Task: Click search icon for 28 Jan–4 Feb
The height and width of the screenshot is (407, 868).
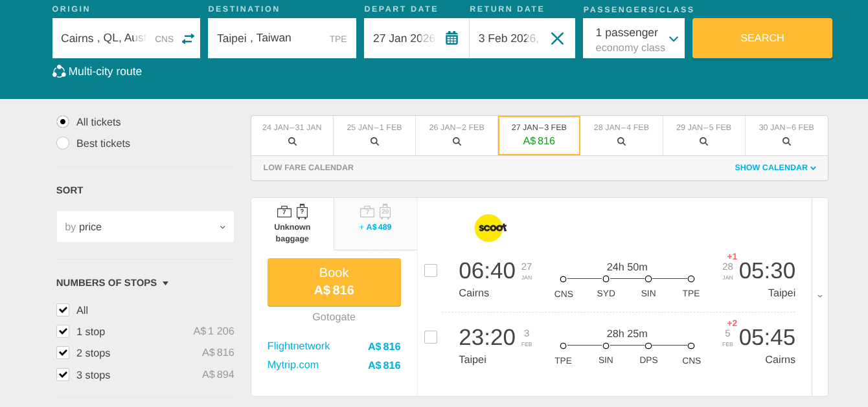Action: coord(621,141)
